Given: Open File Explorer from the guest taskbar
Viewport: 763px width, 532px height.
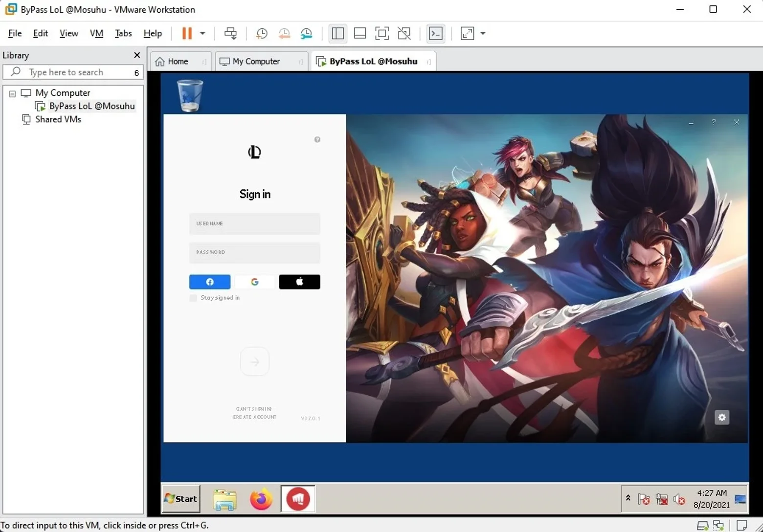Looking at the screenshot, I should 225,499.
